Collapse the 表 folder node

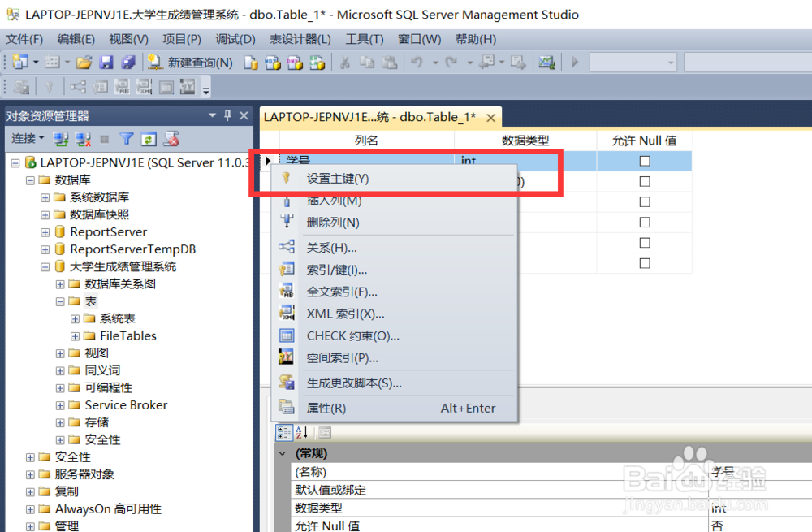tap(60, 301)
